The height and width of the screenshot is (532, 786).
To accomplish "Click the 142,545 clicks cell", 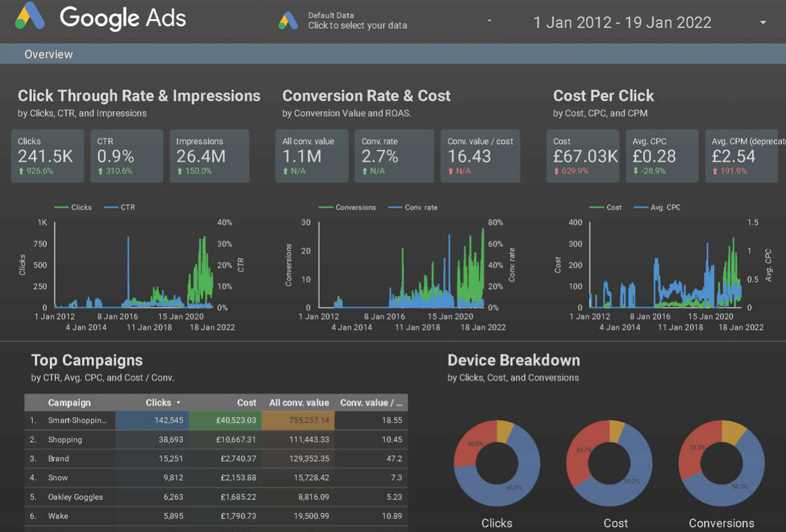I will 152,420.
